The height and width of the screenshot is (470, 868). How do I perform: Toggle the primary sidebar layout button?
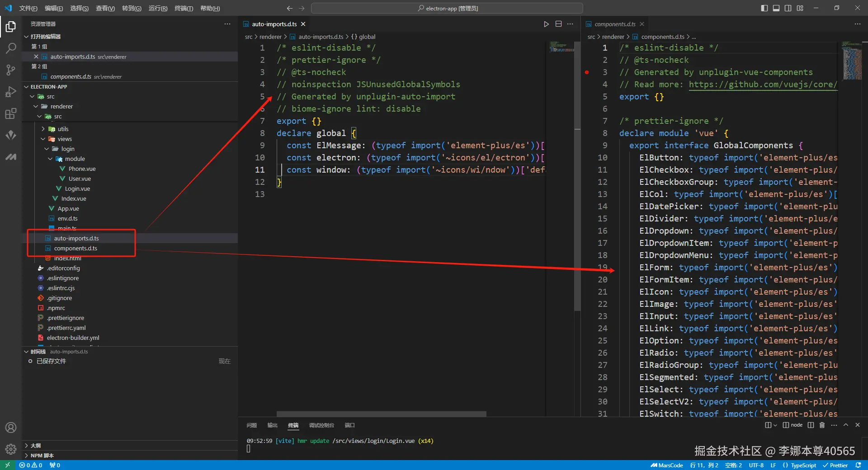[764, 8]
